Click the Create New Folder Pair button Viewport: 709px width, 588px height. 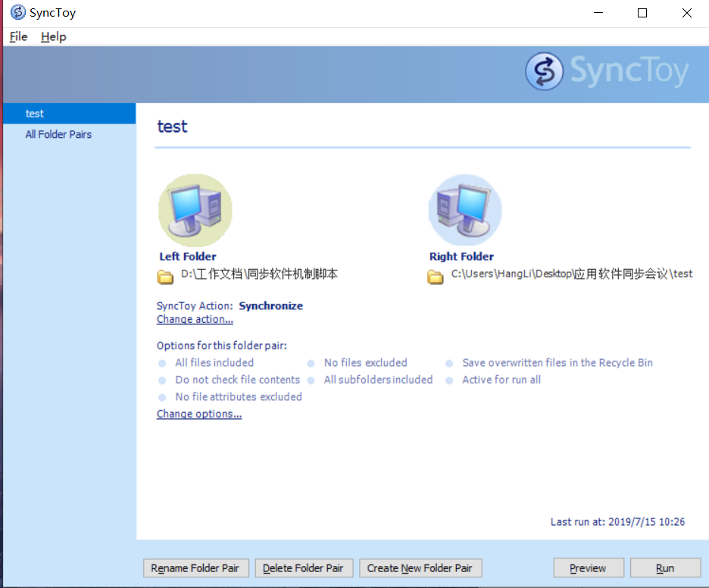(x=420, y=568)
